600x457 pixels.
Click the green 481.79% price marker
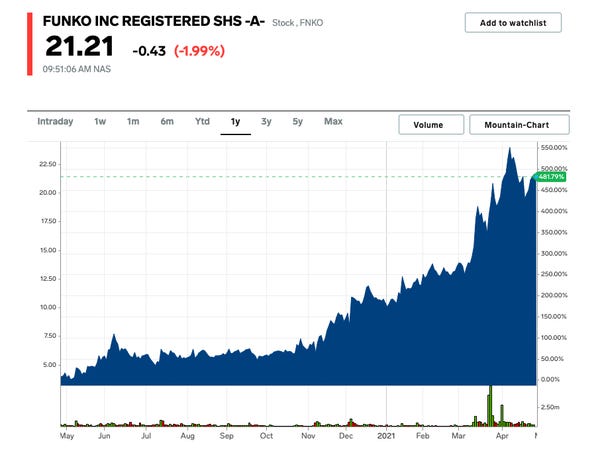click(550, 177)
